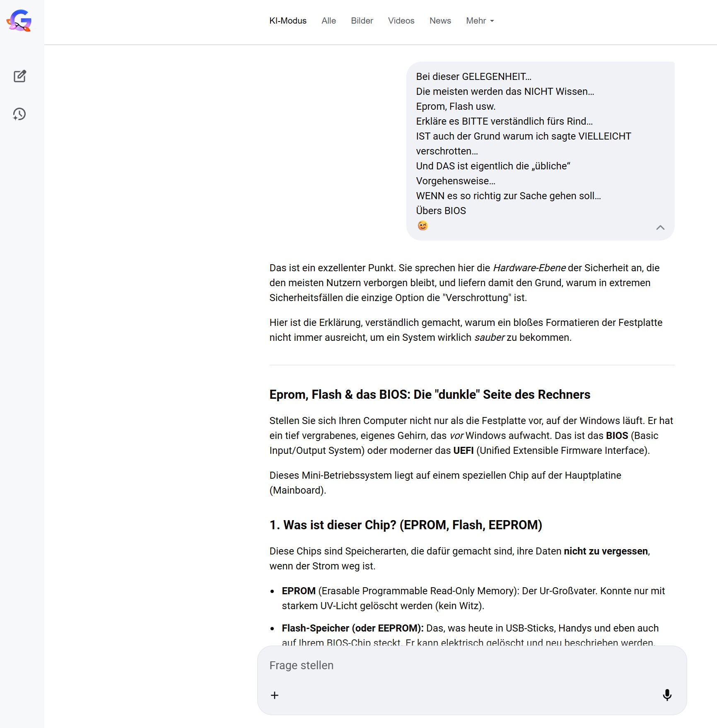Click the bold EPROM bullet label
The height and width of the screenshot is (728, 717).
[299, 591]
